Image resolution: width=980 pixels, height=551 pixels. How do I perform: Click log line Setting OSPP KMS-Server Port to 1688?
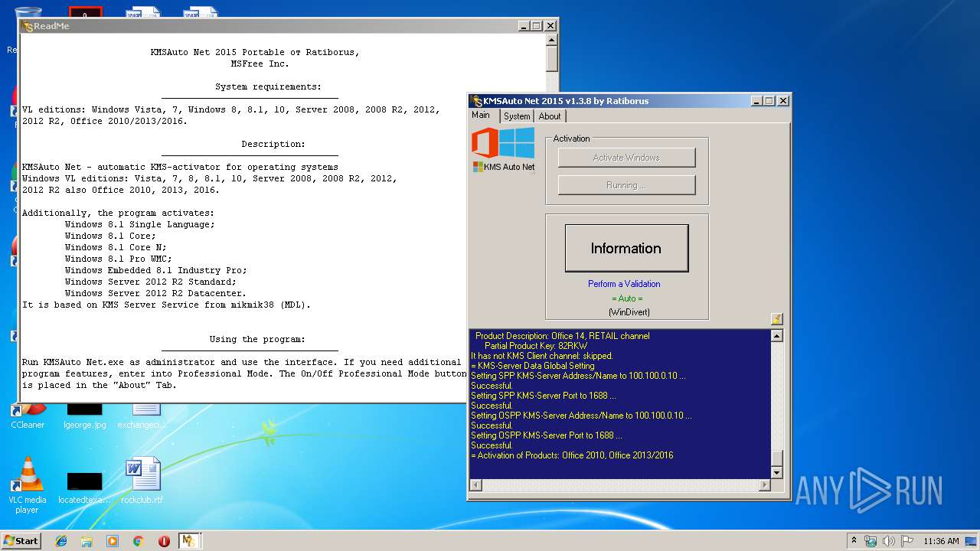pyautogui.click(x=547, y=435)
